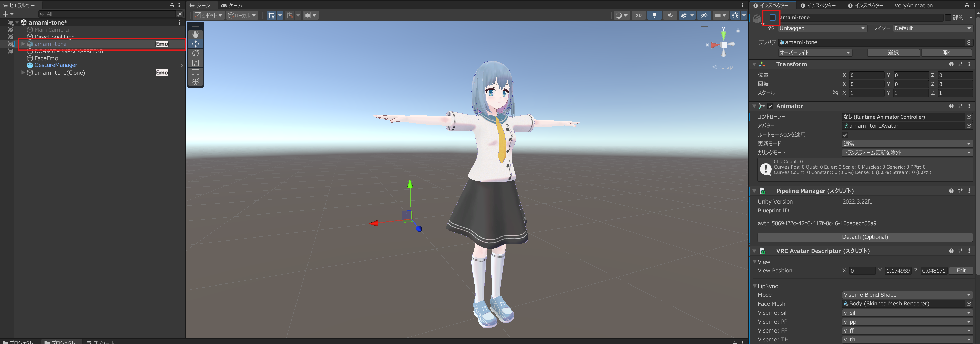The width and height of the screenshot is (980, 344).
Task: Select the combined Transform tool
Action: [x=196, y=82]
